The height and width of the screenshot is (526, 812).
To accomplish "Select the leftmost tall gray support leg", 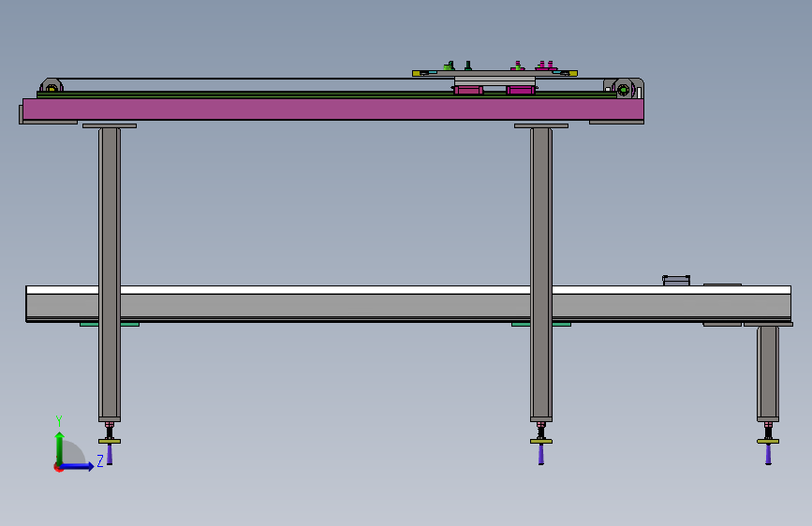I will click(110, 274).
